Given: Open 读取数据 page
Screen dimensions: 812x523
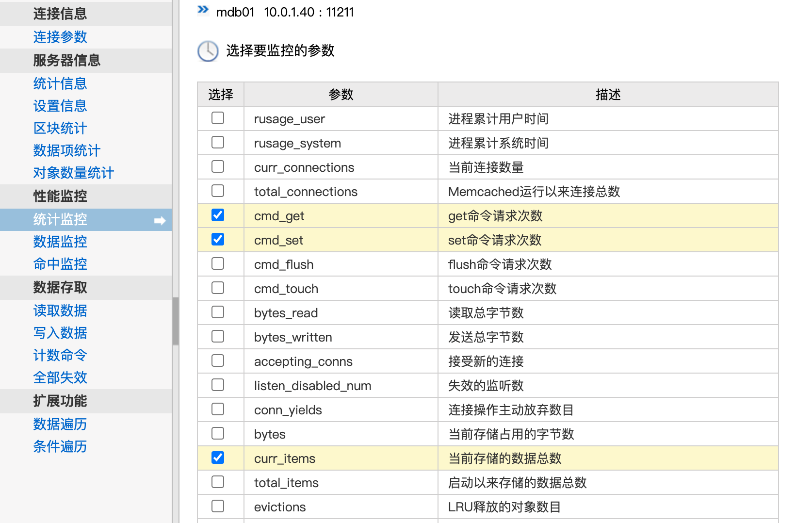Looking at the screenshot, I should tap(60, 311).
